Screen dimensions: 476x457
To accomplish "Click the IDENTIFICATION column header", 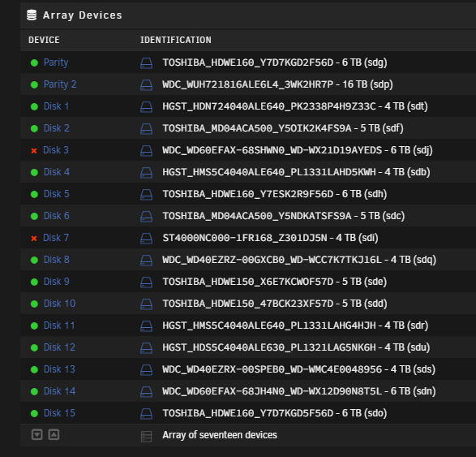I will point(175,40).
